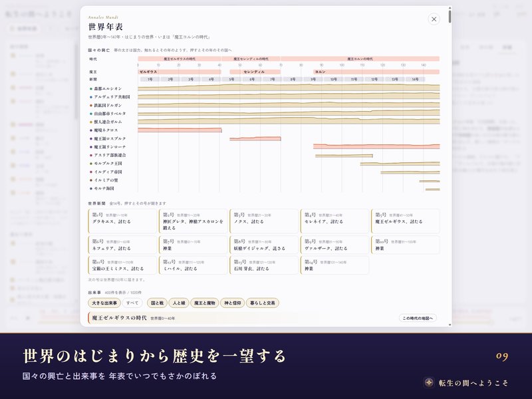Select the 魔王セレンディルの時代 era bar in the chart
The image size is (532, 399).
pos(251,59)
